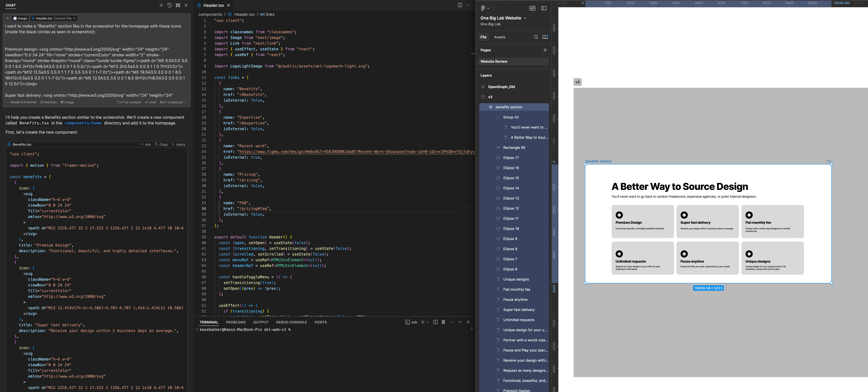Click Ask button on Benefits.tsx code block
The height and width of the screenshot is (392, 868).
[146, 144]
